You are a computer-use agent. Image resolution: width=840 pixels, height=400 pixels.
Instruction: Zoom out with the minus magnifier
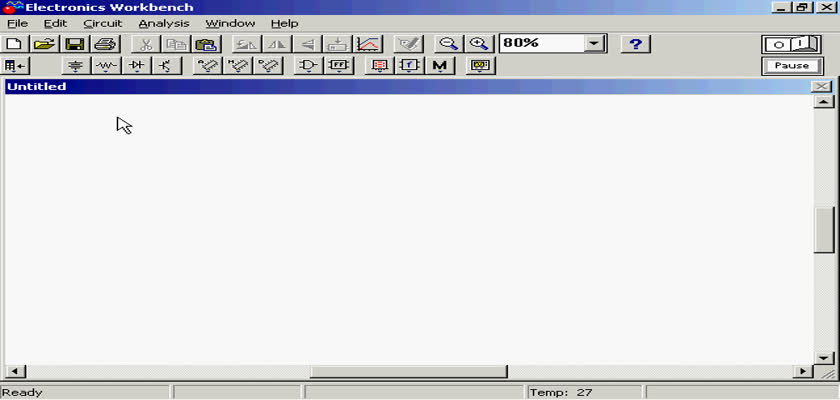click(x=448, y=44)
